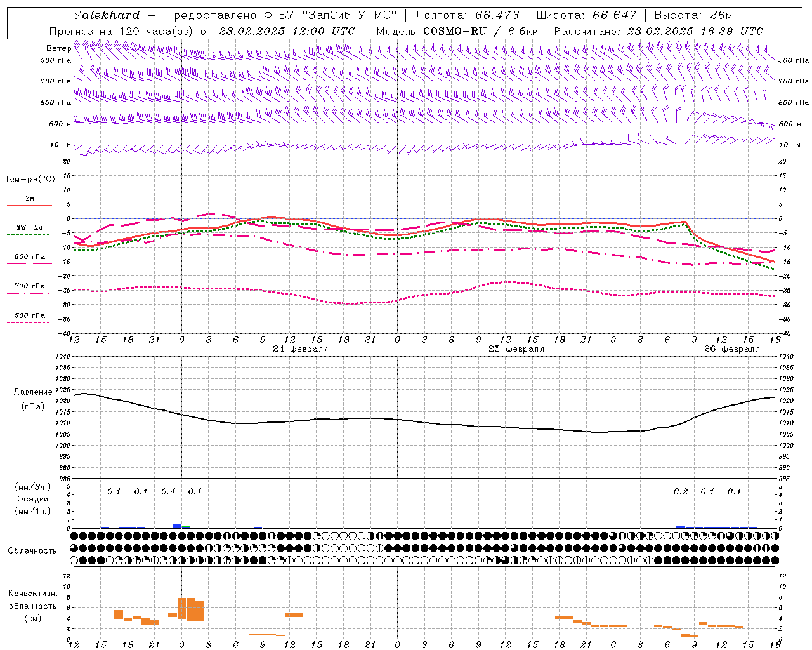This screenshot has height=650, width=812.
Task: Click the "(гПа)" unit under Давление label
Action: click(32, 407)
